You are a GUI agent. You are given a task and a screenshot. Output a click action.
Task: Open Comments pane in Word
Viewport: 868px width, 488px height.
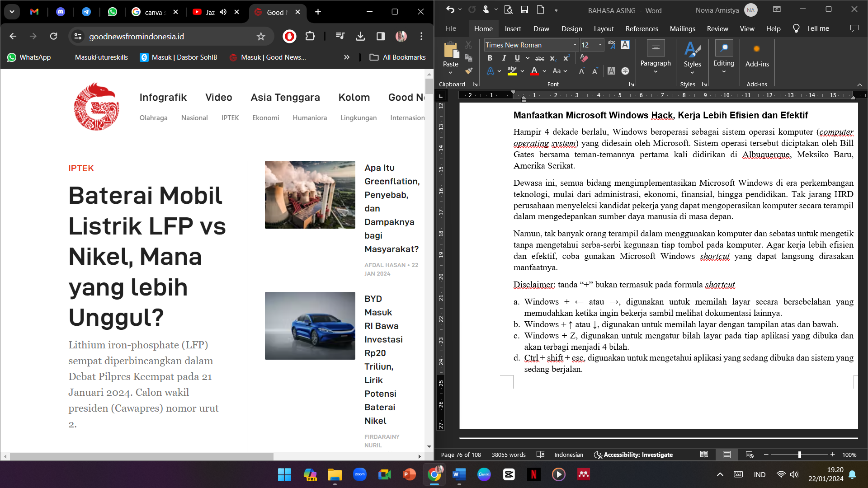point(854,28)
